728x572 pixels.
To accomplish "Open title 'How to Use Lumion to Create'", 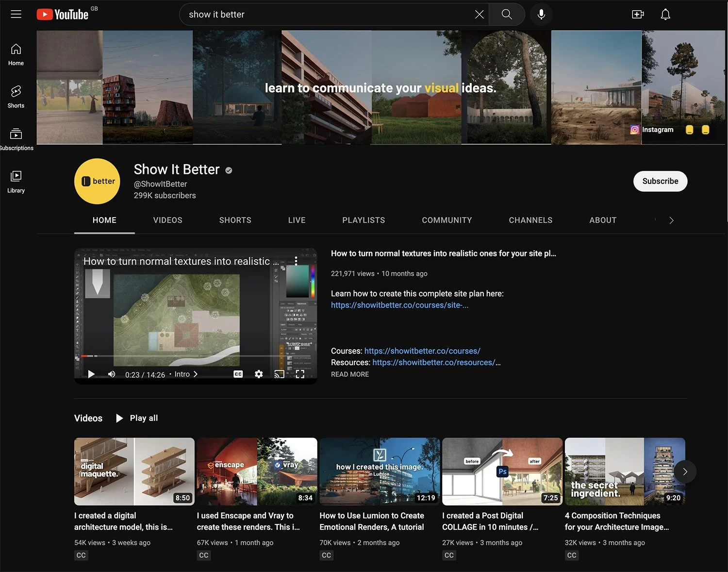I will click(372, 521).
